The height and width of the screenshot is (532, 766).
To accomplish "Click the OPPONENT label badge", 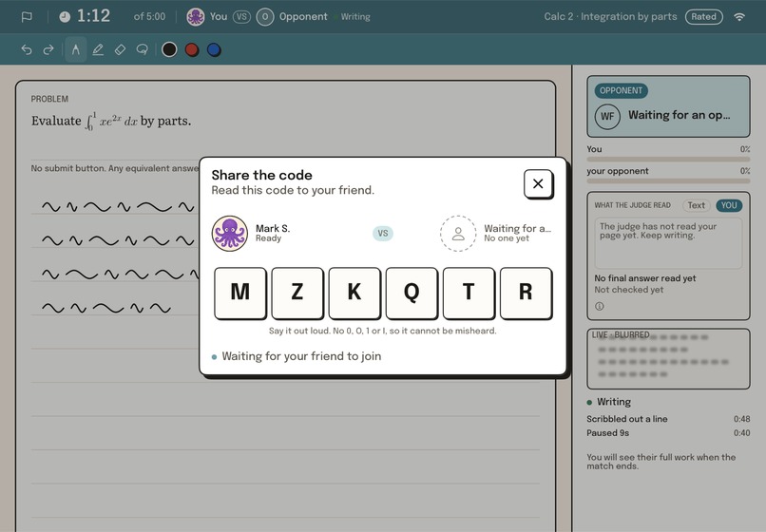I will tap(621, 90).
